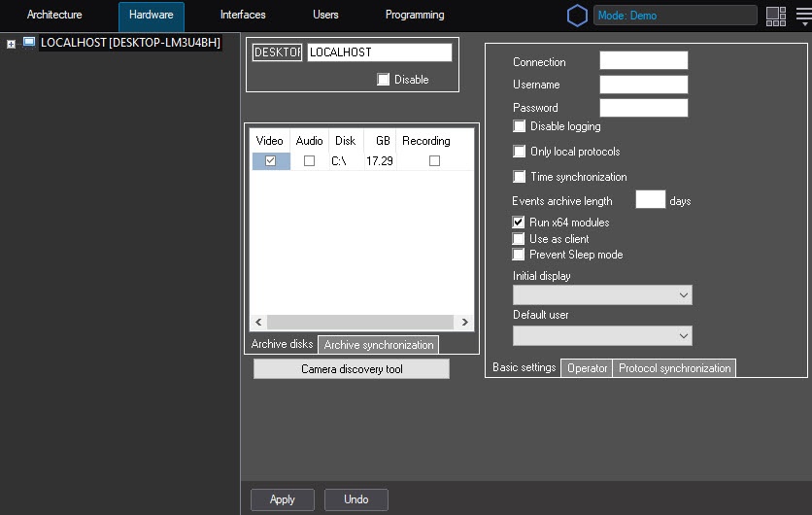812x515 pixels.
Task: Open the hamburger menu icon
Action: coord(802,16)
